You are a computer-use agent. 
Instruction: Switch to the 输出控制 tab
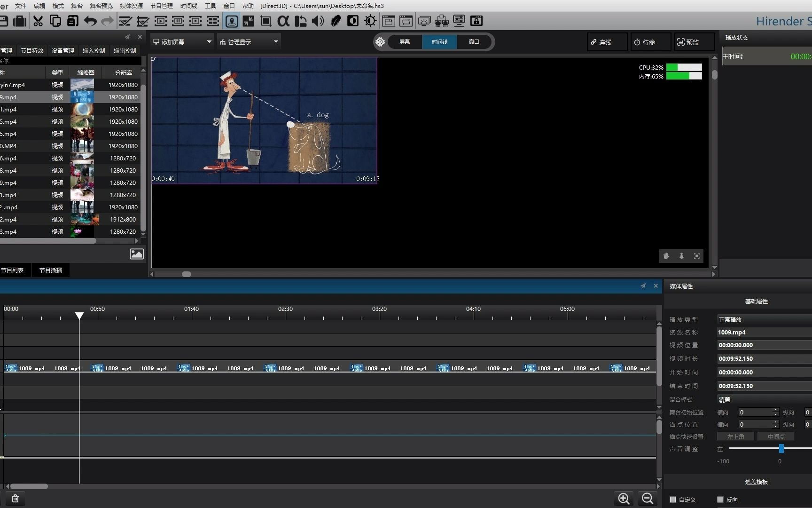pyautogui.click(x=125, y=50)
